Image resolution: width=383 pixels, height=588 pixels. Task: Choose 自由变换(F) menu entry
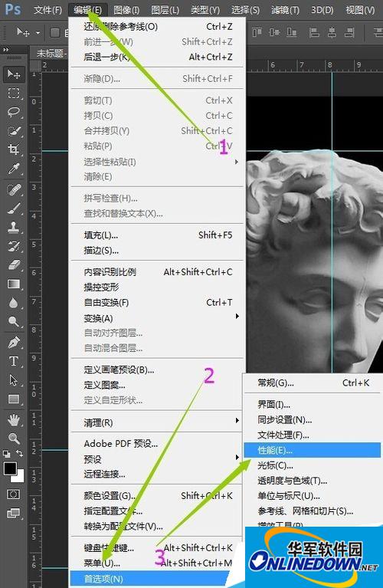pyautogui.click(x=158, y=302)
